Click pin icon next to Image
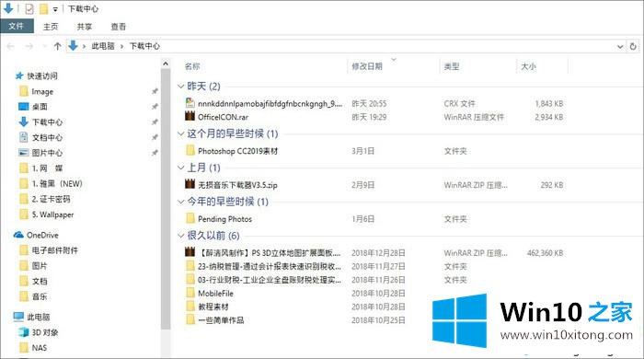The image size is (644, 359). pos(155,91)
